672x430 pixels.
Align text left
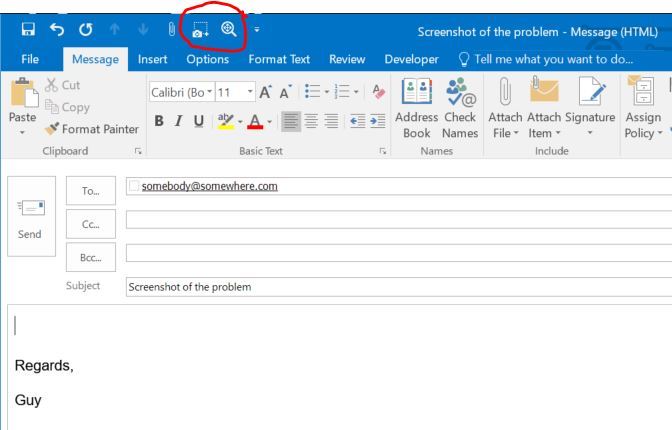pyautogui.click(x=291, y=121)
